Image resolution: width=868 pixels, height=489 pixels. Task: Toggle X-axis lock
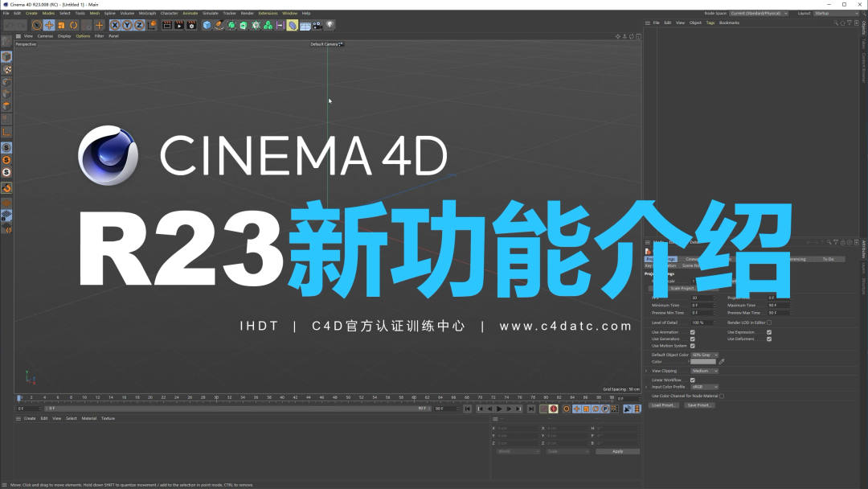pyautogui.click(x=115, y=25)
